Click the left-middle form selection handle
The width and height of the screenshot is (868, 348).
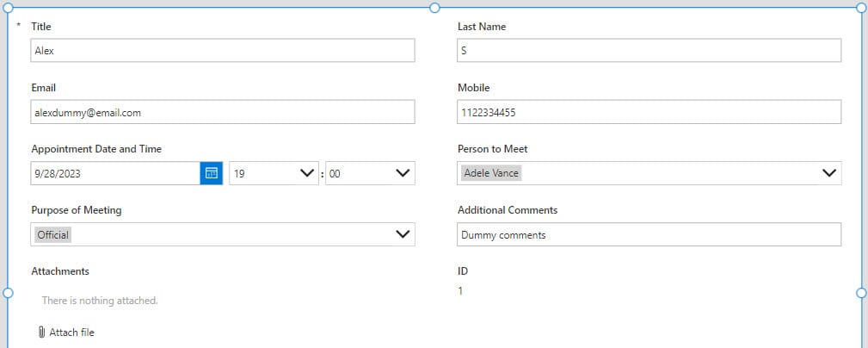[x=8, y=293]
